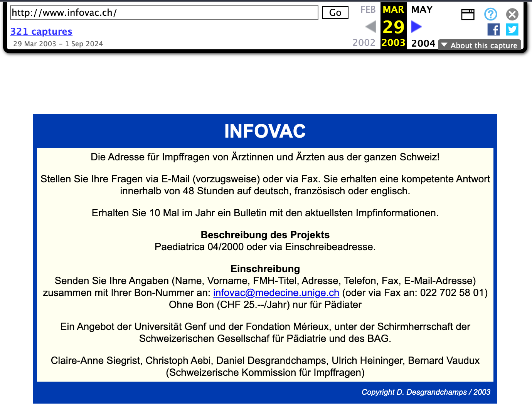Share this capture on Twitter
Screen dimensions: 532x414
tap(512, 29)
